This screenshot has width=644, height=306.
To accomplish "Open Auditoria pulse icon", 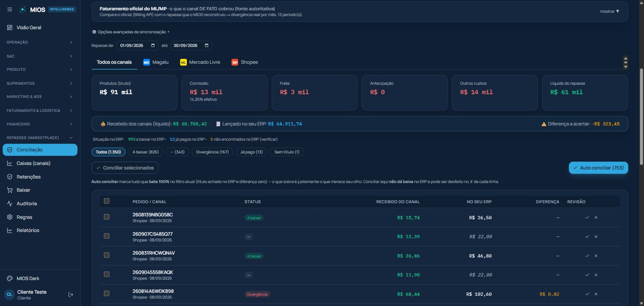I will (x=10, y=204).
